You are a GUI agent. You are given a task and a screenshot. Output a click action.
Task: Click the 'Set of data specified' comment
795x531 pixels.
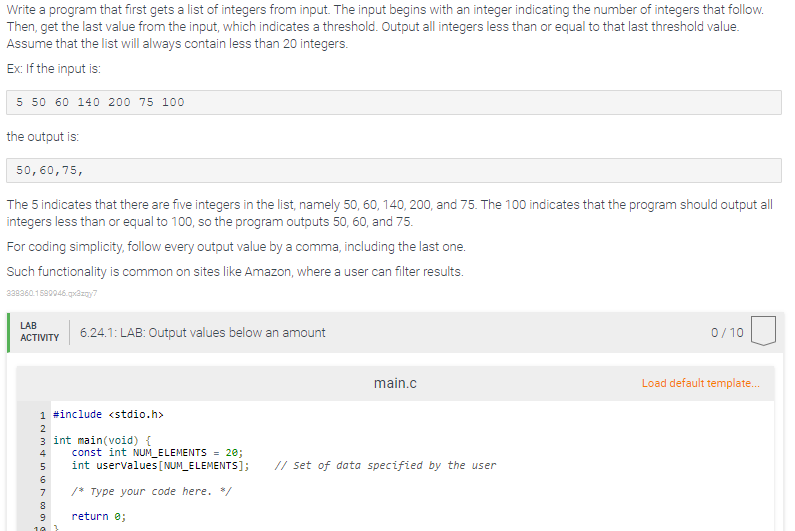385,465
